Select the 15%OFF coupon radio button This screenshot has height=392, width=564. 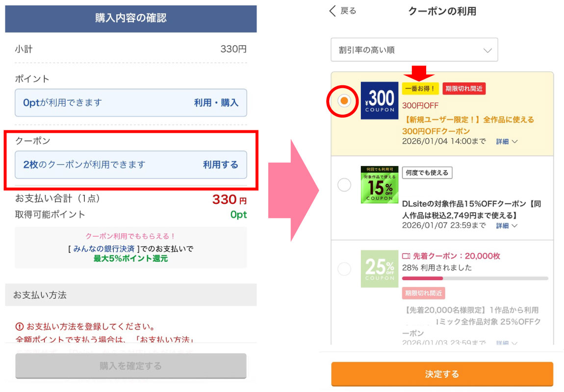[344, 185]
